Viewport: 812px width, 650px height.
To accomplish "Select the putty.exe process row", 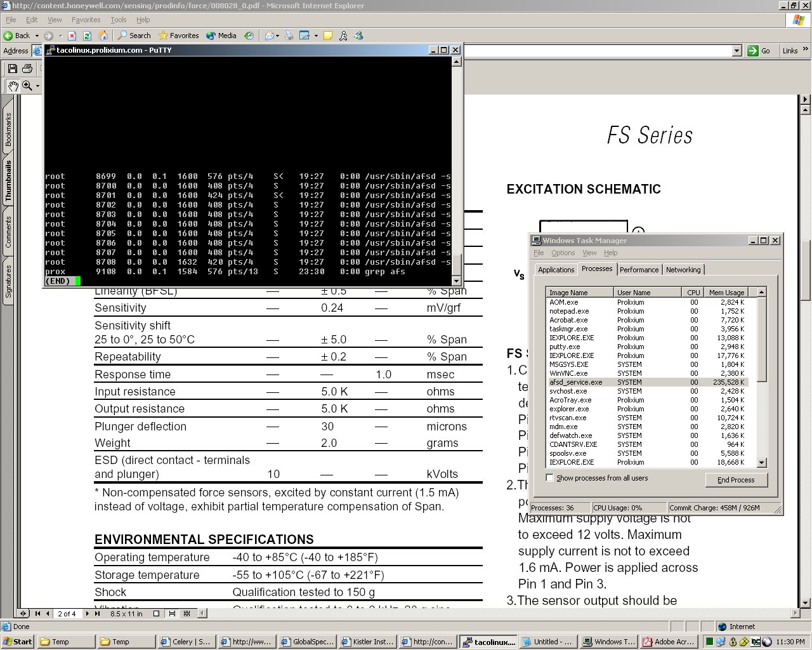I will [x=648, y=347].
